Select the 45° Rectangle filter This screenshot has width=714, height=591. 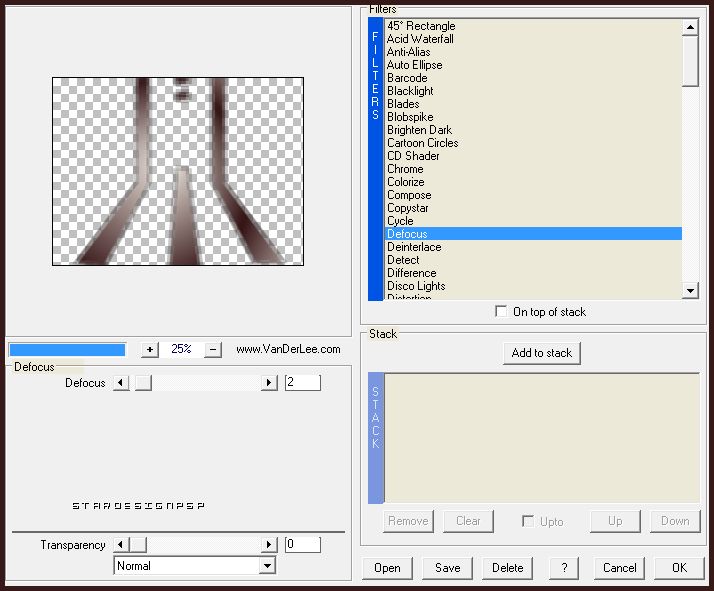[533, 26]
